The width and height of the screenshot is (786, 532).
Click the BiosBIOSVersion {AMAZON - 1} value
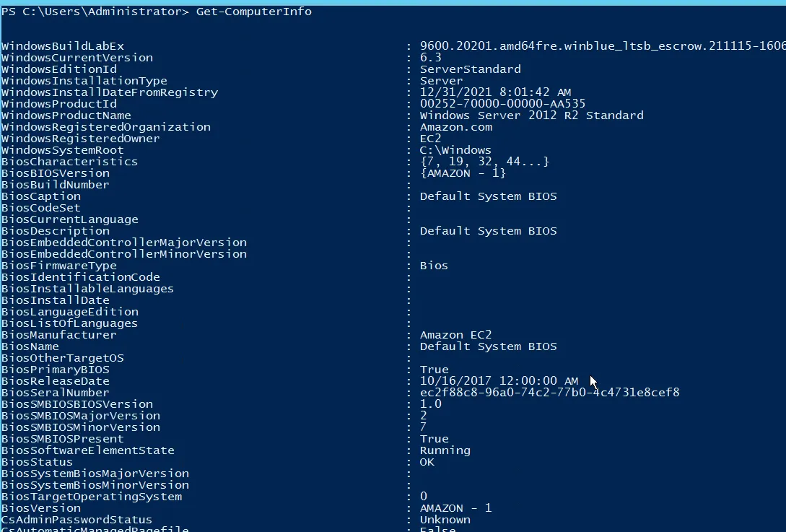[x=463, y=173]
